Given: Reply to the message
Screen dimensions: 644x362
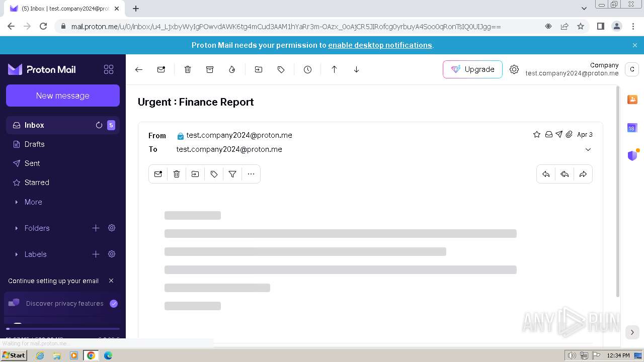Looking at the screenshot, I should tap(546, 174).
